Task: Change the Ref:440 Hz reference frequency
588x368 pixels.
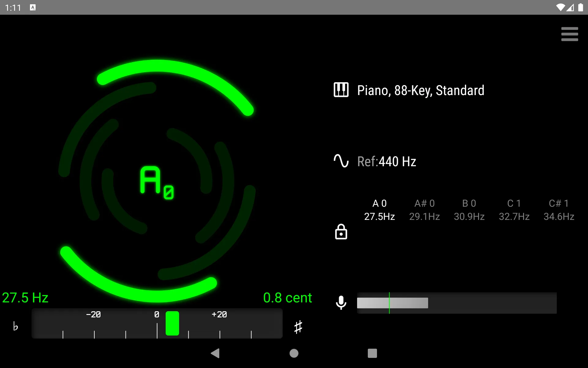Action: pyautogui.click(x=387, y=162)
